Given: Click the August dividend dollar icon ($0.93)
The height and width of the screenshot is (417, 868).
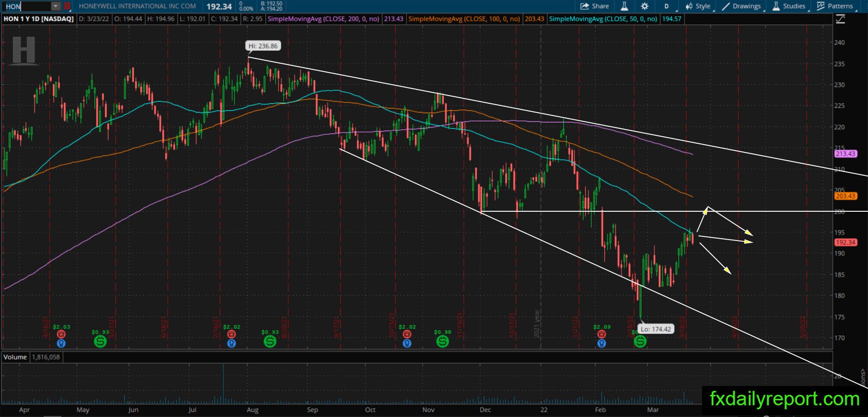Looking at the screenshot, I should [270, 341].
